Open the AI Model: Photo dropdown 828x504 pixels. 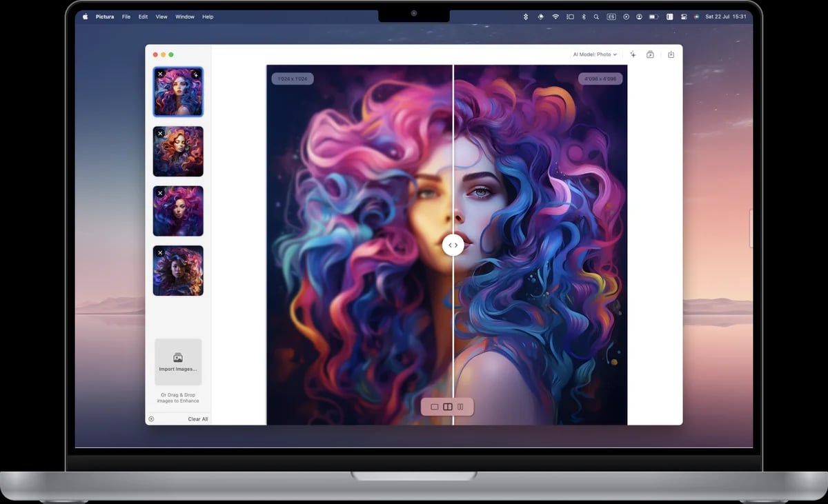point(595,54)
